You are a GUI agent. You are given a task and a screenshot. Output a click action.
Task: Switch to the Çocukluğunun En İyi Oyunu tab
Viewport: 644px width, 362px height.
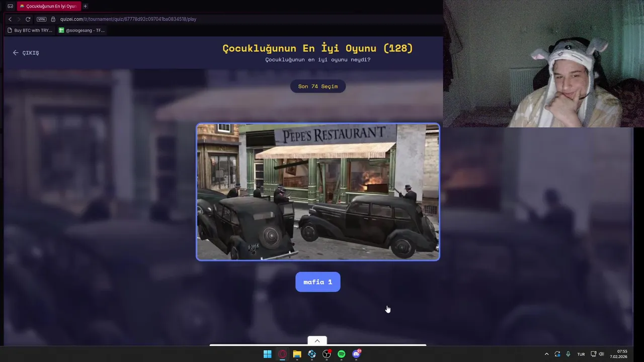(48, 6)
